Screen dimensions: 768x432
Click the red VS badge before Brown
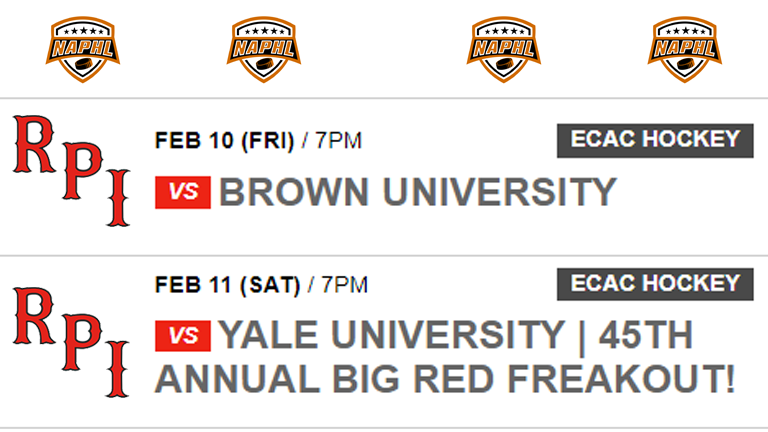click(x=182, y=191)
